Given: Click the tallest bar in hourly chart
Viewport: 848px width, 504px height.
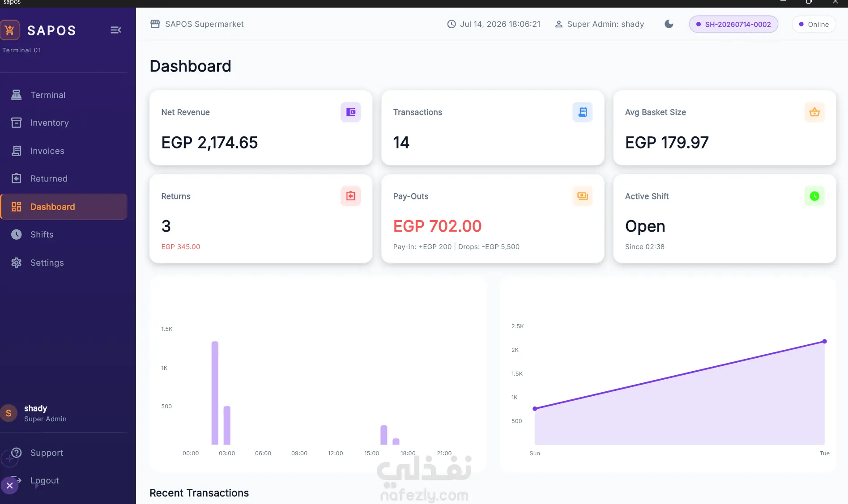Looking at the screenshot, I should pos(215,393).
